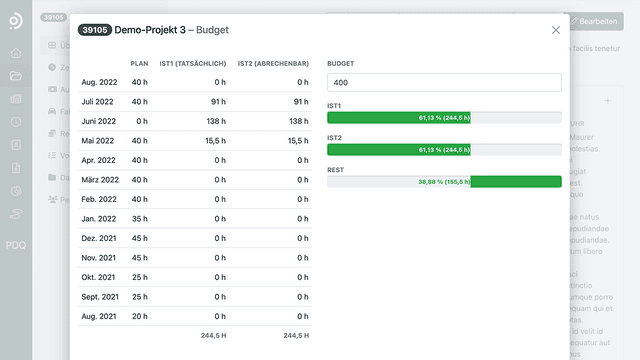Click the Budget input field showing 400
Screen dimensions: 640x360
[444, 82]
